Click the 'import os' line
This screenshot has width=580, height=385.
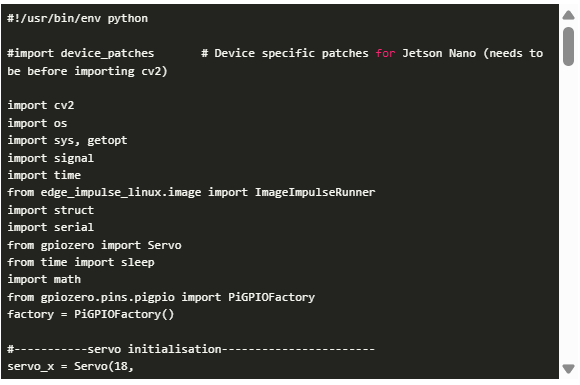click(x=37, y=123)
